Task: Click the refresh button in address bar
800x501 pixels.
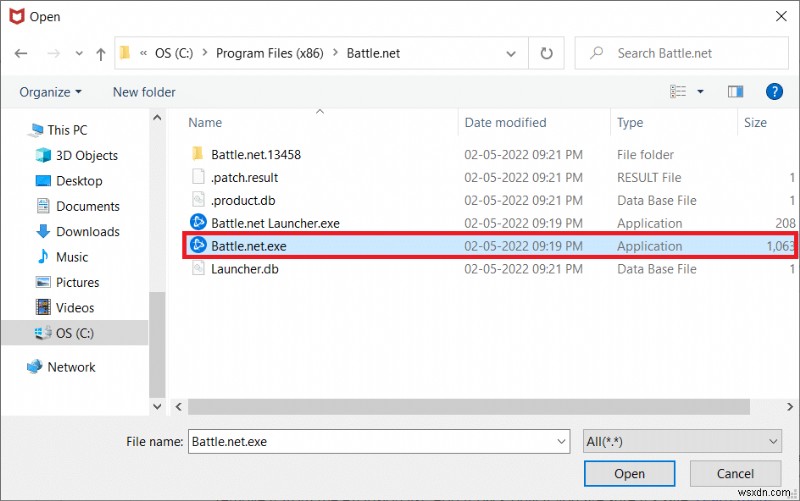Action: (546, 53)
